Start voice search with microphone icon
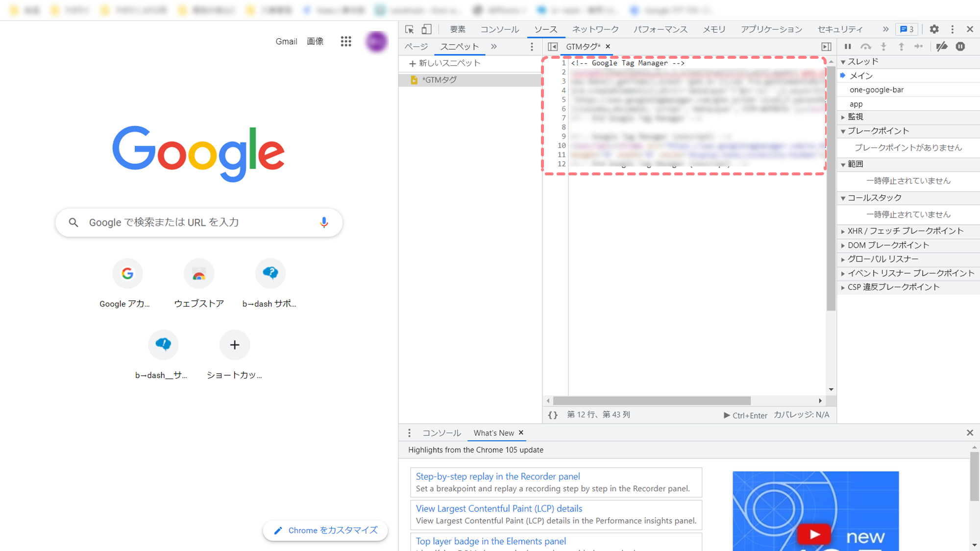Image resolution: width=980 pixels, height=551 pixels. 324,222
